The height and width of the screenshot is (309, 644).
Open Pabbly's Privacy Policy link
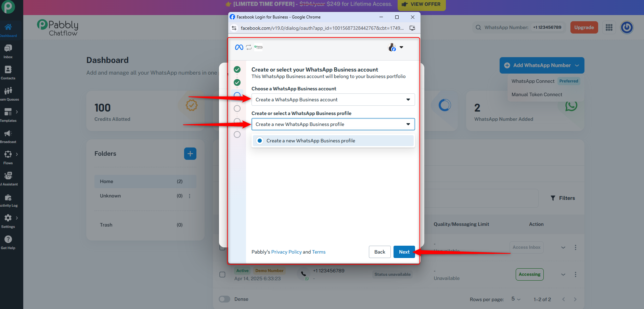[286, 252]
